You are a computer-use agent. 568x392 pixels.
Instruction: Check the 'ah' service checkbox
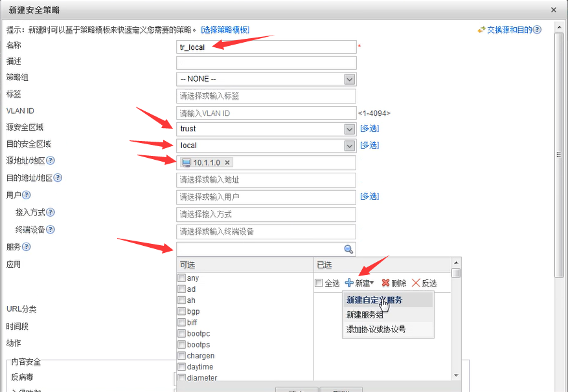click(181, 300)
